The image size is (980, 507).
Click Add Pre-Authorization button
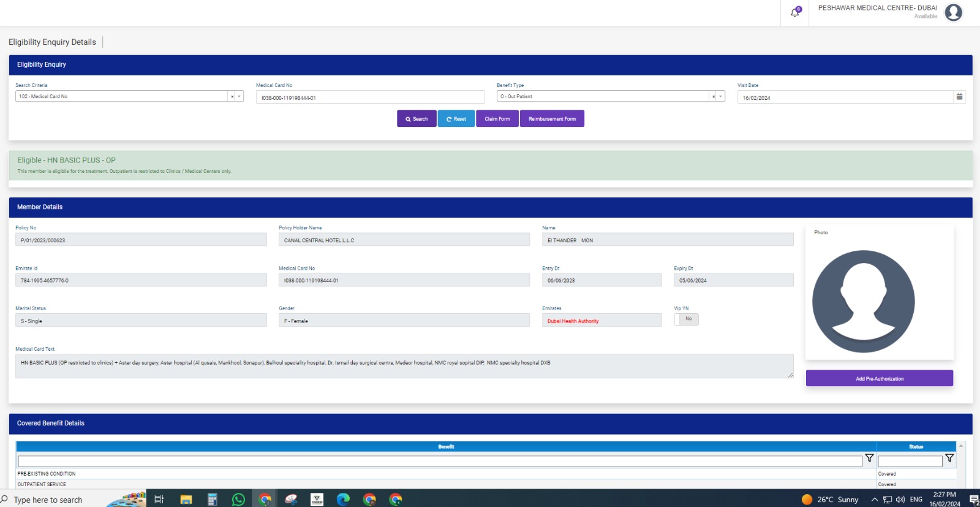click(879, 379)
